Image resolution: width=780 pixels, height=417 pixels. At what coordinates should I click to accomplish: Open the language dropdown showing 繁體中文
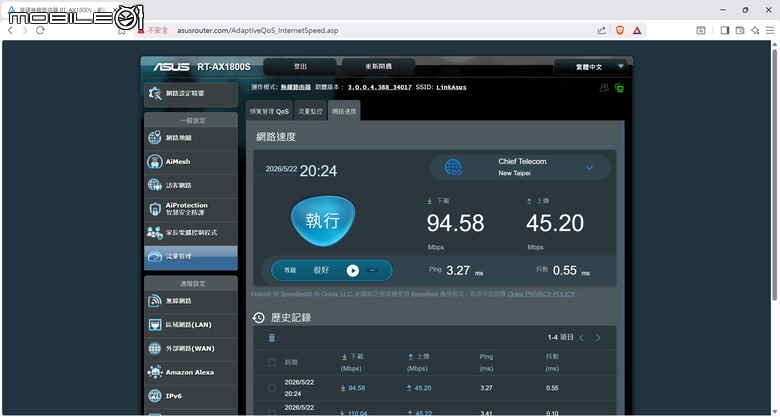click(x=590, y=67)
